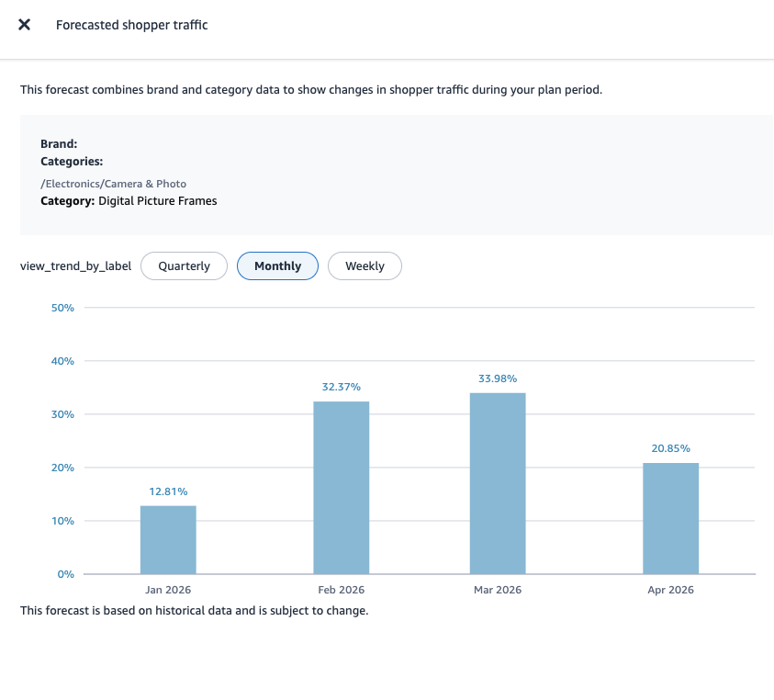The image size is (774, 700).
Task: Switch to the Weekly trend view
Action: [x=365, y=265]
